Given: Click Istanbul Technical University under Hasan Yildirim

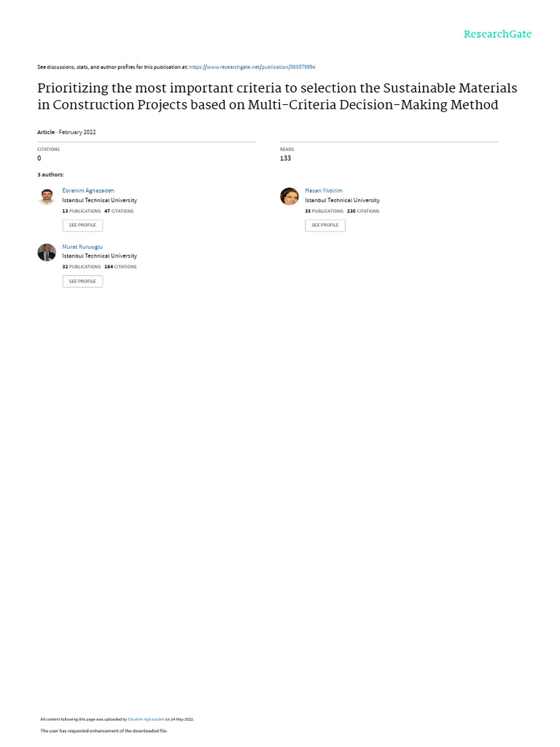Looking at the screenshot, I should pyautogui.click(x=343, y=201).
